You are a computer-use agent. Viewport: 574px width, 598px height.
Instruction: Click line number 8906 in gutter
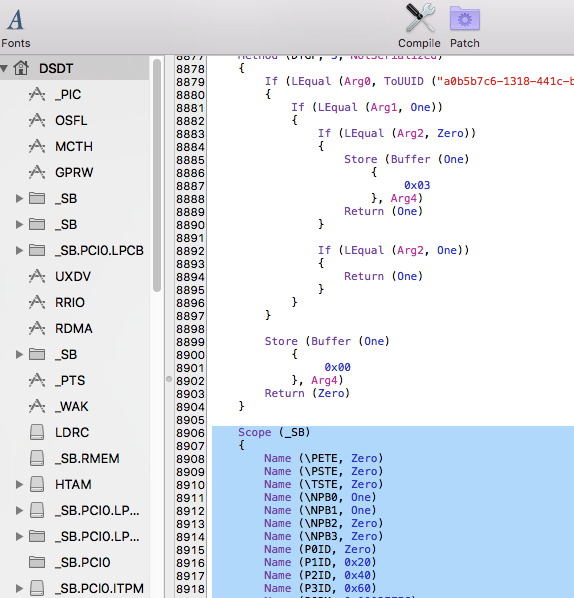coord(190,433)
